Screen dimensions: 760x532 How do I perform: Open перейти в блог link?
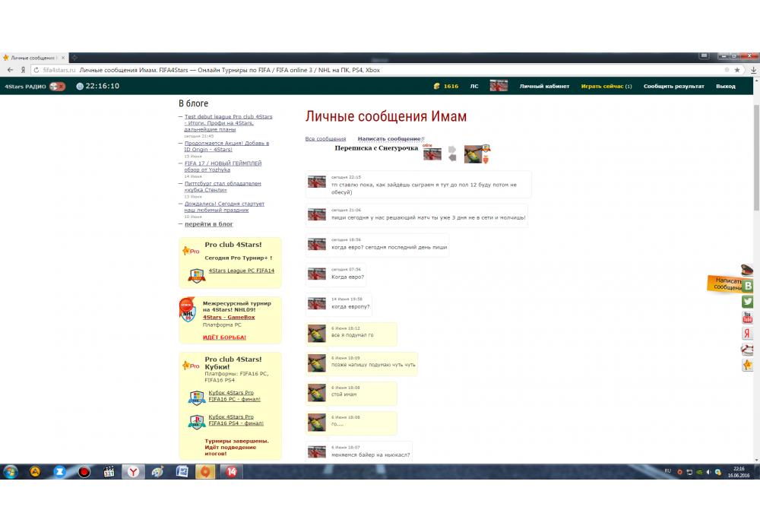(x=209, y=224)
